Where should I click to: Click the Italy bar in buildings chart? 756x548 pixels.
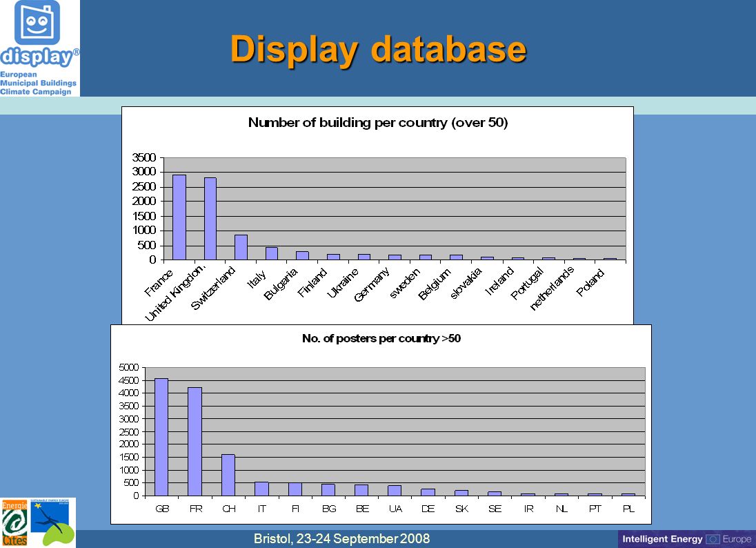[272, 254]
